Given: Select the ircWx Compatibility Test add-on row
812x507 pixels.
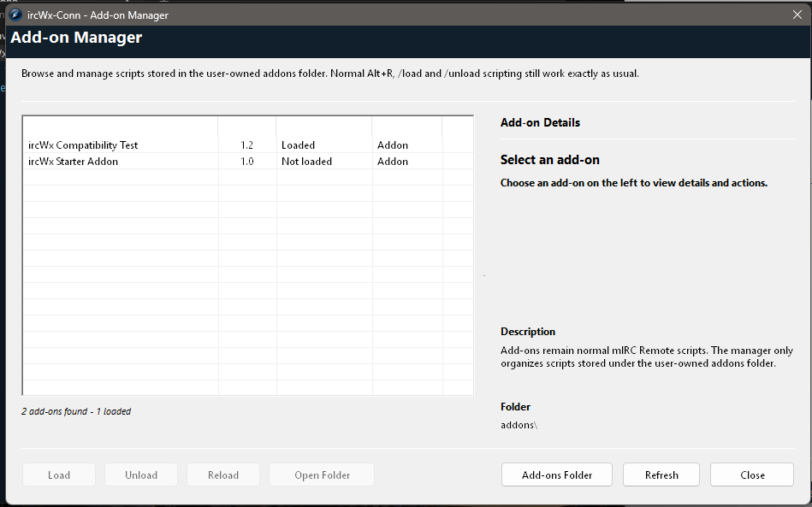Looking at the screenshot, I should [x=247, y=144].
